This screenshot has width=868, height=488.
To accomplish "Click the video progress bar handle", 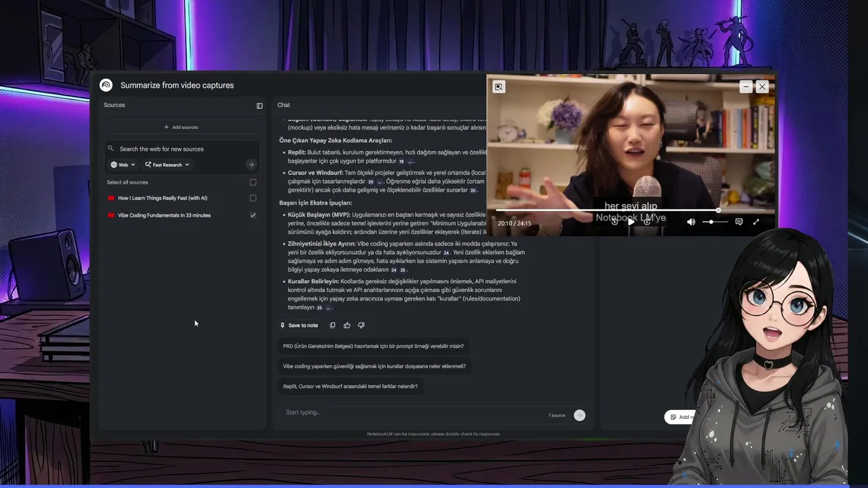I will pos(718,210).
